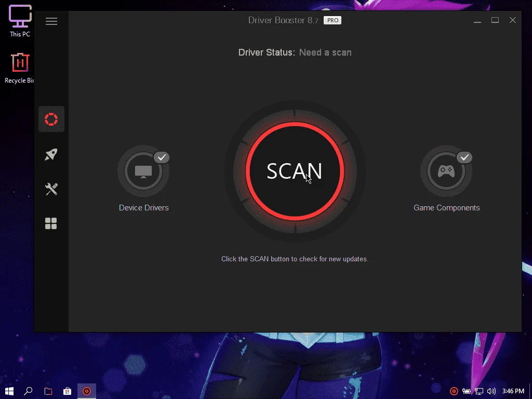
Task: Open the Tools wrench tab
Action: point(51,189)
